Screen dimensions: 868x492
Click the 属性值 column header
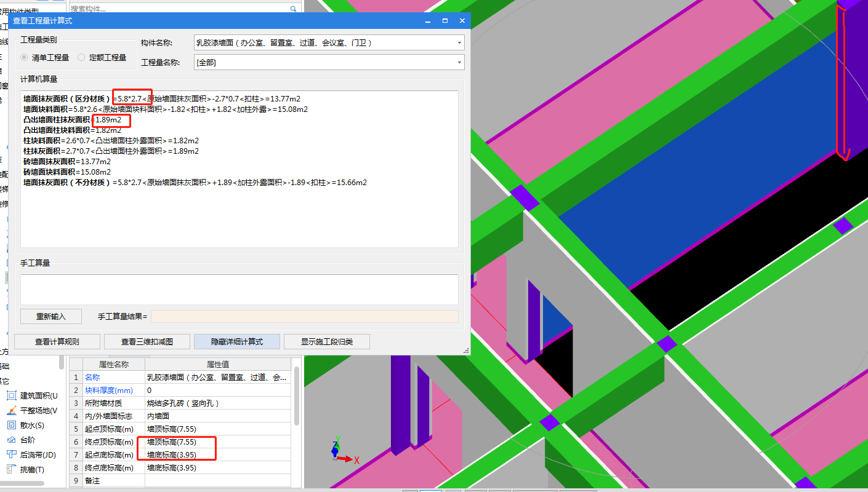218,364
